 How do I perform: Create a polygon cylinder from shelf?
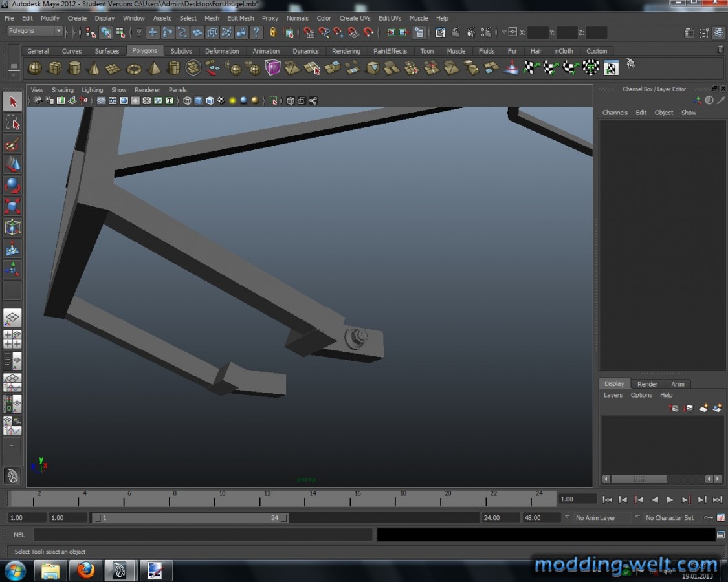coord(74,69)
